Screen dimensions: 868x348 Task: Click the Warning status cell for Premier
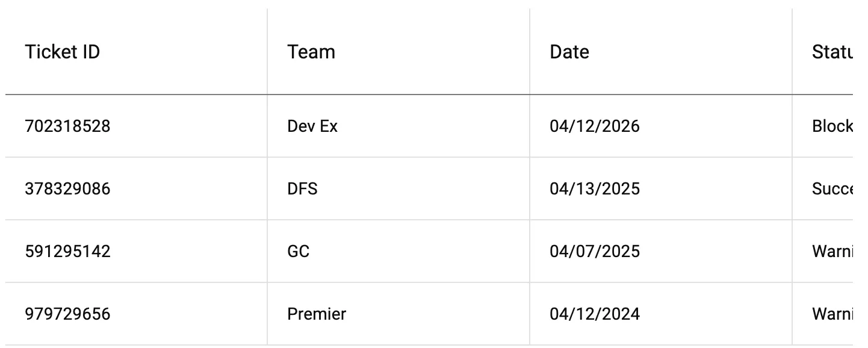832,314
